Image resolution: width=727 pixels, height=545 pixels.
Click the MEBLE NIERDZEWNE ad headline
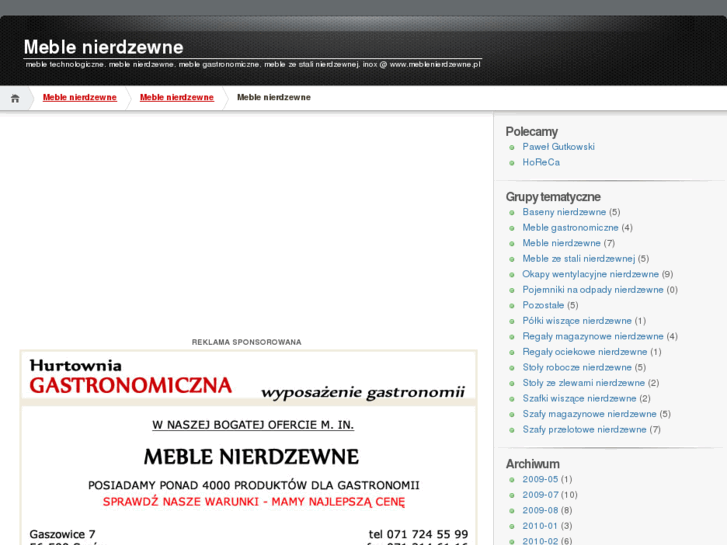click(251, 457)
